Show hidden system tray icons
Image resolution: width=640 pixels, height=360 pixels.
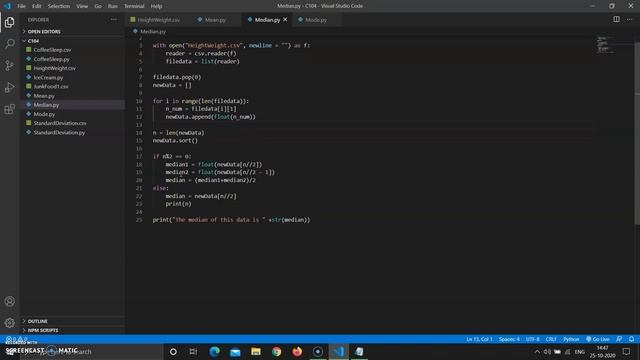(x=537, y=352)
